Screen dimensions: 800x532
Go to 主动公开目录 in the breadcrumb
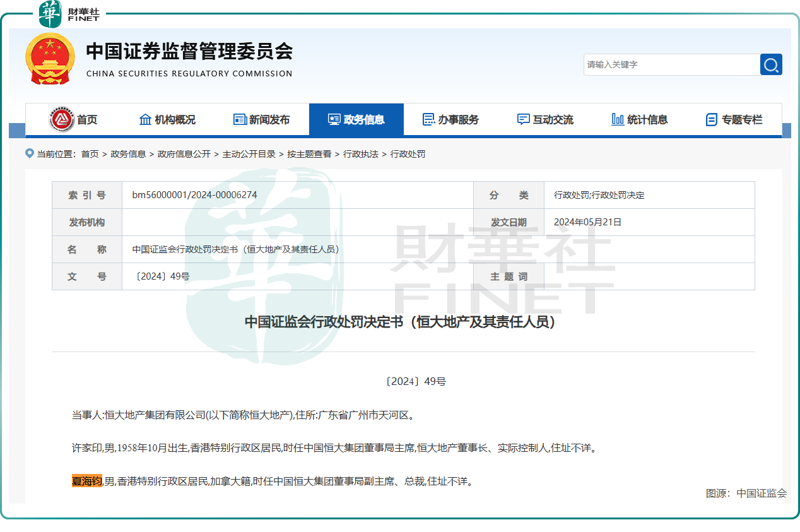[249, 154]
